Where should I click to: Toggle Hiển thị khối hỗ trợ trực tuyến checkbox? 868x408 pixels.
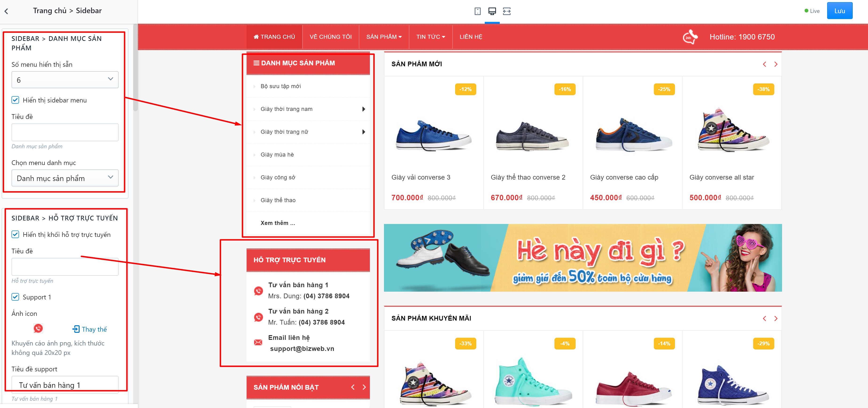click(15, 234)
